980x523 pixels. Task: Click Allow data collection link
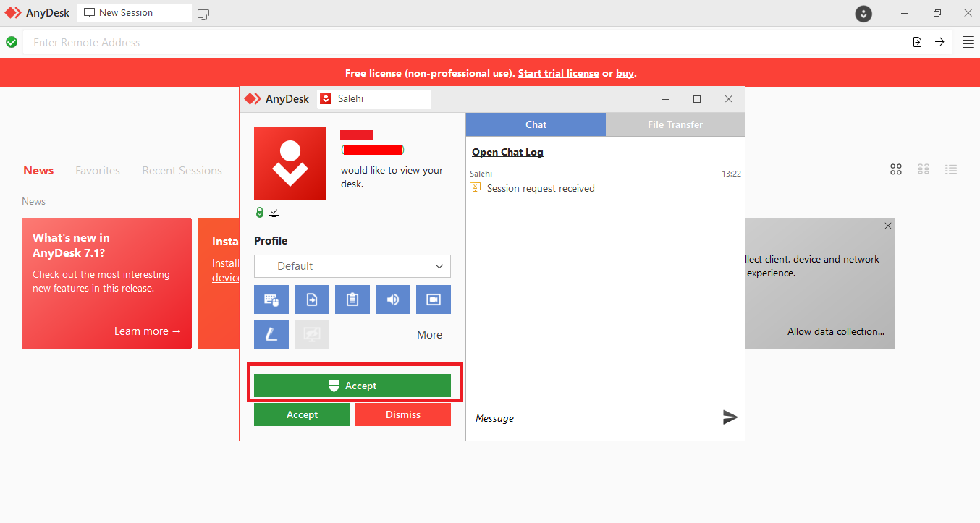(x=836, y=331)
